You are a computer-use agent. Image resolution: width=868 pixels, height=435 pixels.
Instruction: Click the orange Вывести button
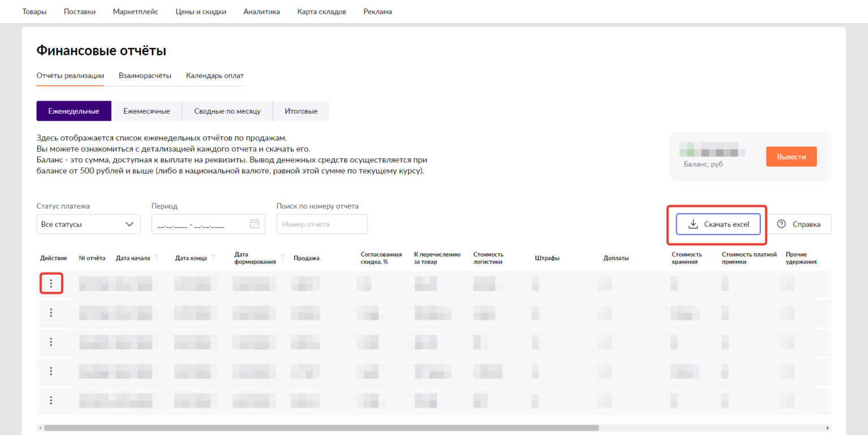pyautogui.click(x=791, y=157)
